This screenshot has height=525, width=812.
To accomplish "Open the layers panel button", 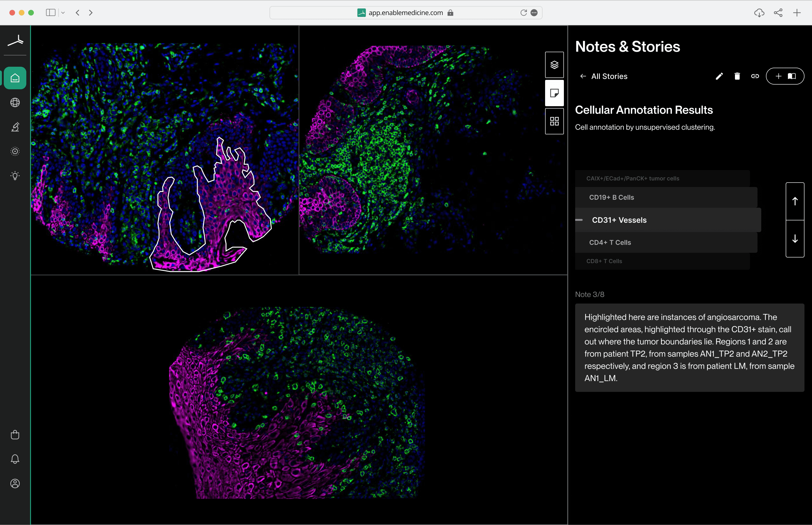I will [x=554, y=65].
